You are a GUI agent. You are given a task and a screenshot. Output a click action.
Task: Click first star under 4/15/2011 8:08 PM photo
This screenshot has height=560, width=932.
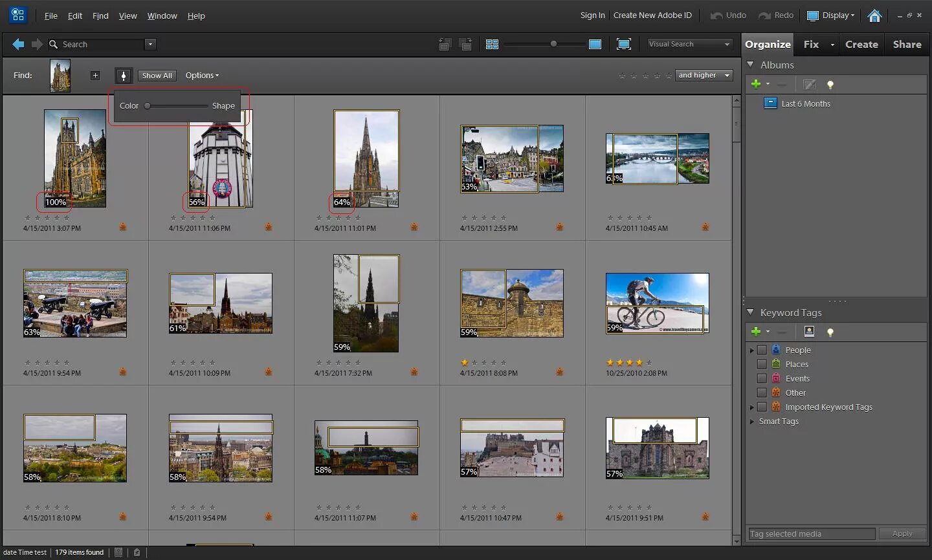click(x=464, y=363)
